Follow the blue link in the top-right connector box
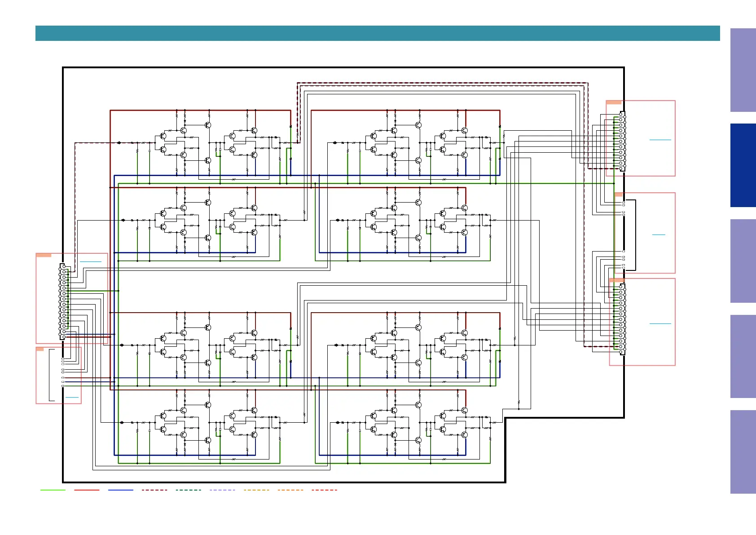The width and height of the screenshot is (756, 535). click(x=660, y=140)
